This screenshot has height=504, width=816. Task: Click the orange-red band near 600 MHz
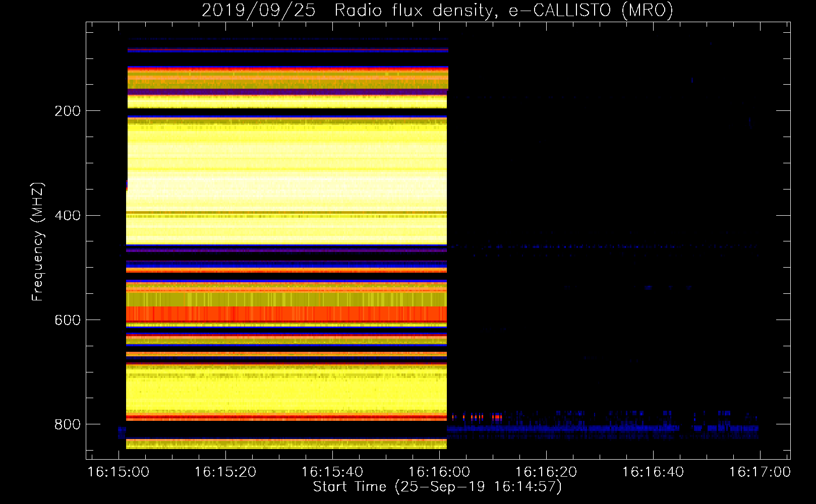[286, 313]
